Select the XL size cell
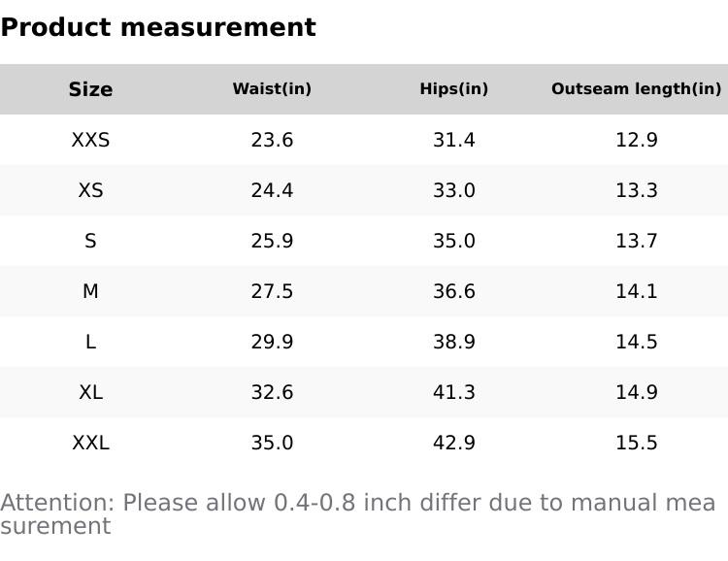The height and width of the screenshot is (561, 728). tap(90, 392)
